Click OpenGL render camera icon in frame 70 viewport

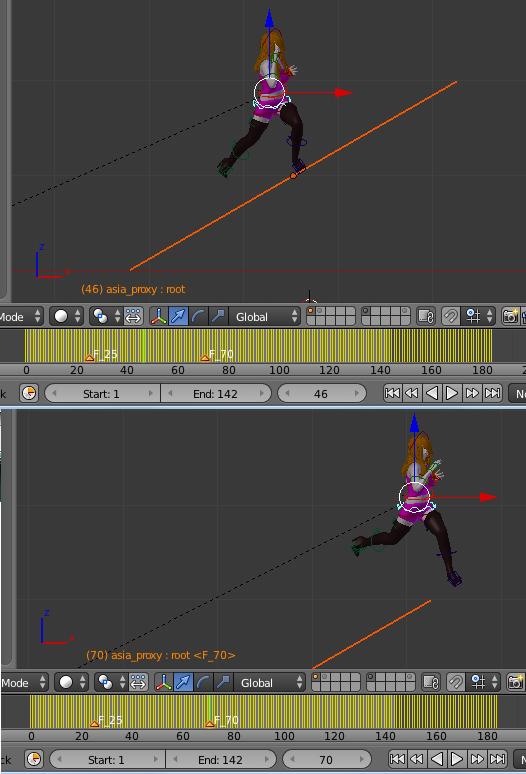[x=515, y=682]
